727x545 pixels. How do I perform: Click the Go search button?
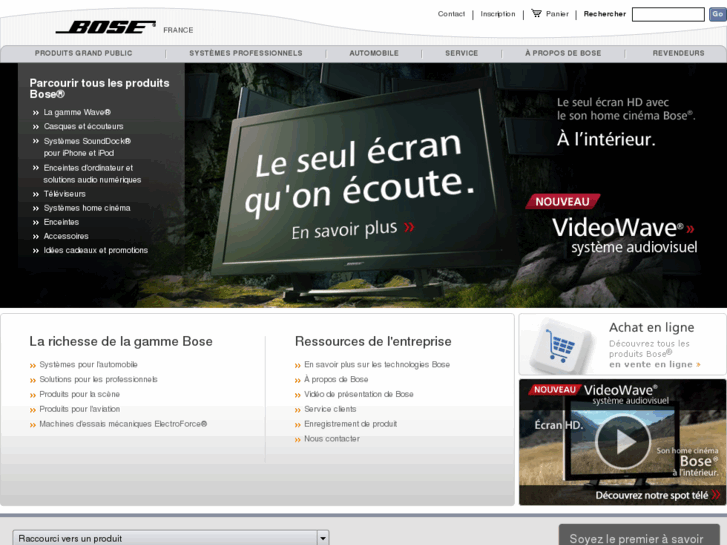tap(717, 14)
